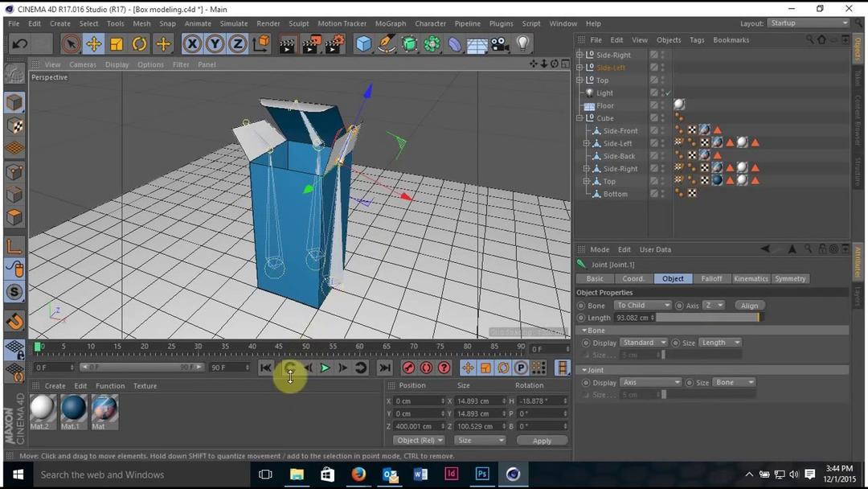This screenshot has width=868, height=489.
Task: Open Photoshop from the taskbar
Action: coord(481,474)
